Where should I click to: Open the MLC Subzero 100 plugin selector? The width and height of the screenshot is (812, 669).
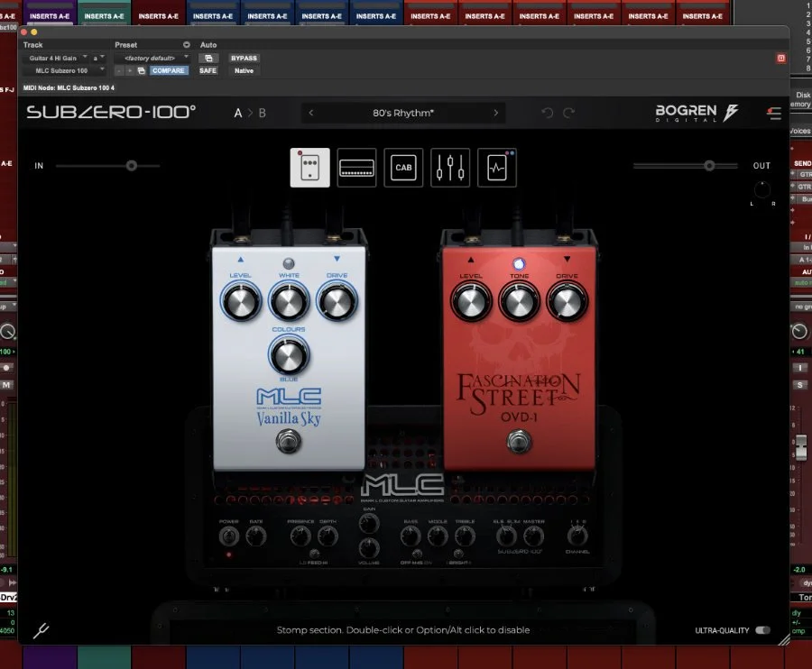click(x=65, y=70)
